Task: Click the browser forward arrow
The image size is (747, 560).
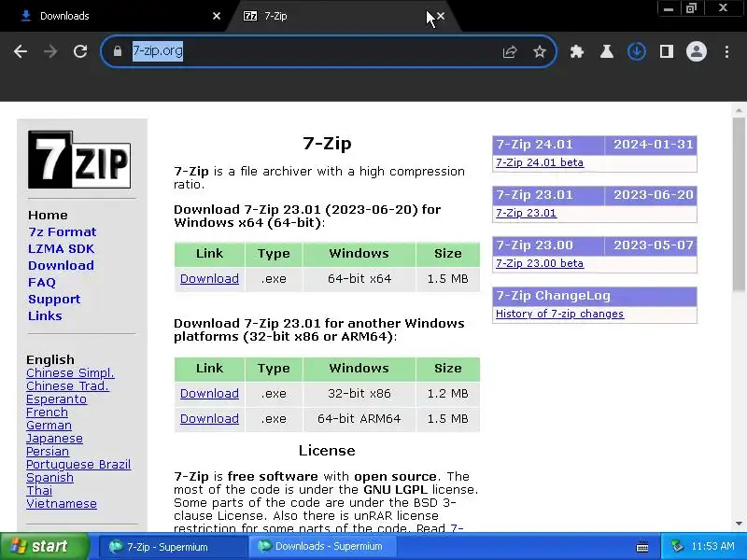Action: click(x=50, y=51)
